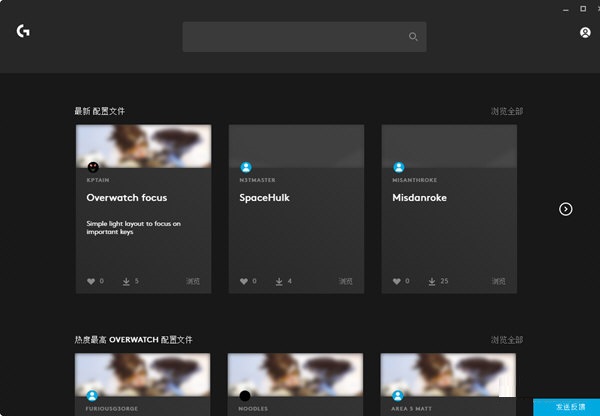The image size is (600, 416).
Task: Show next profiles with right arrow
Action: (566, 209)
